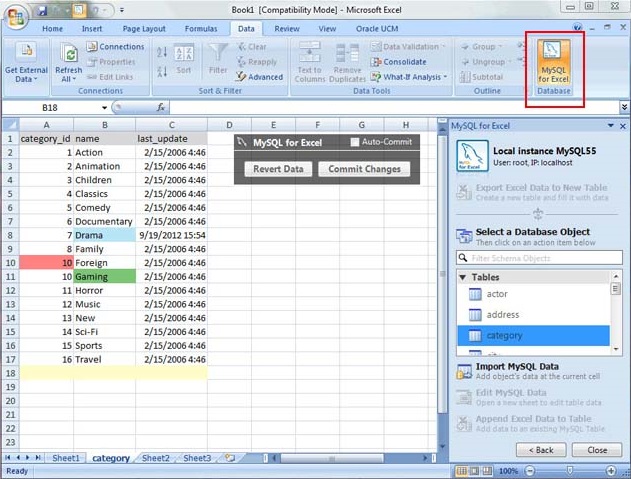Open Formulas ribbon tab
631x479 pixels.
click(201, 29)
